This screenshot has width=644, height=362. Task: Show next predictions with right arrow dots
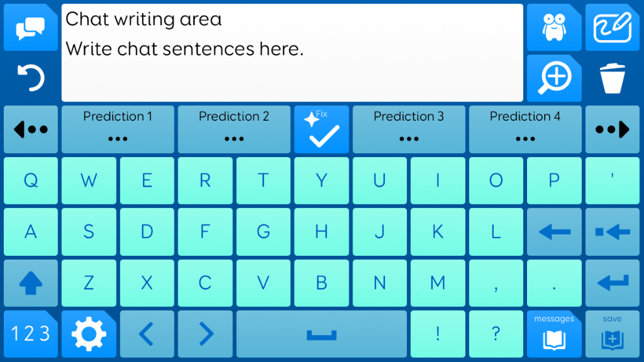613,129
